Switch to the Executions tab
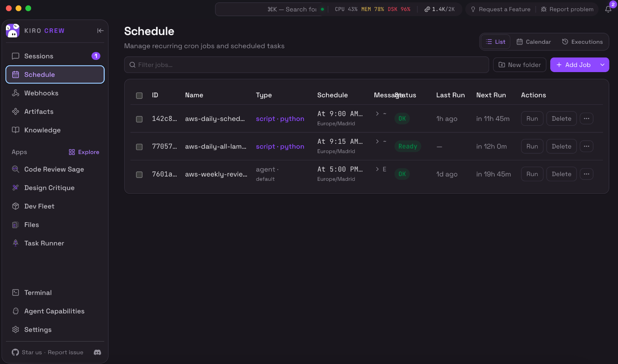Screen dimensions: 618x364 (582, 42)
